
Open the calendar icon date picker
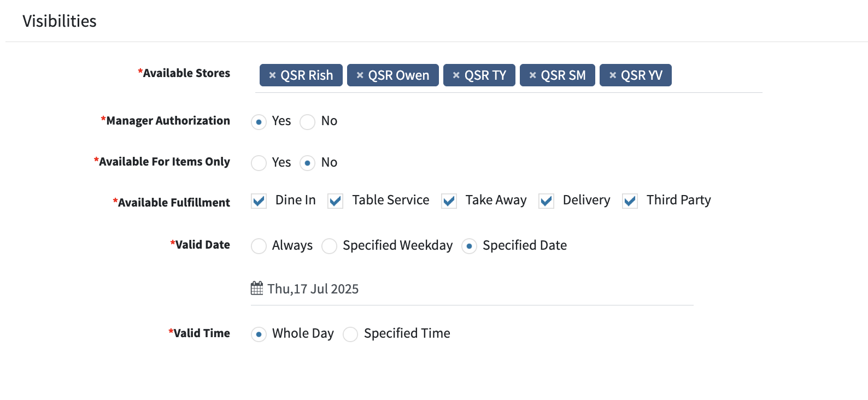click(257, 289)
